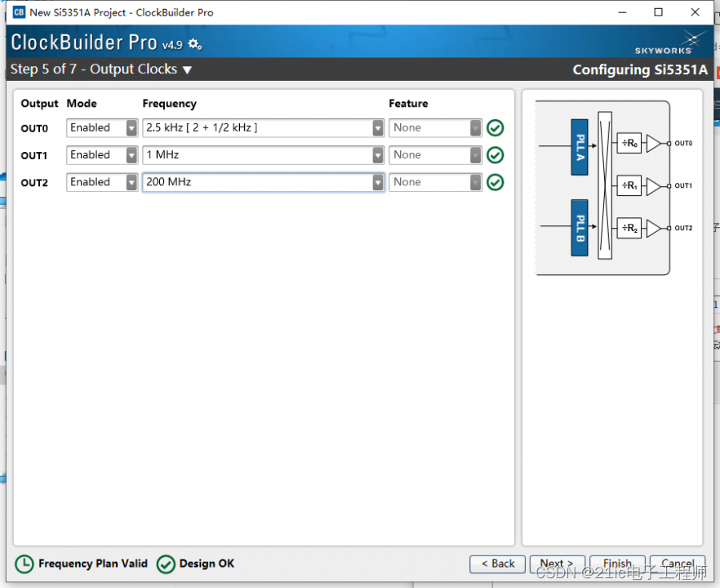This screenshot has height=588, width=720.
Task: Open the settings gear next to v4.9
Action: pos(195,44)
